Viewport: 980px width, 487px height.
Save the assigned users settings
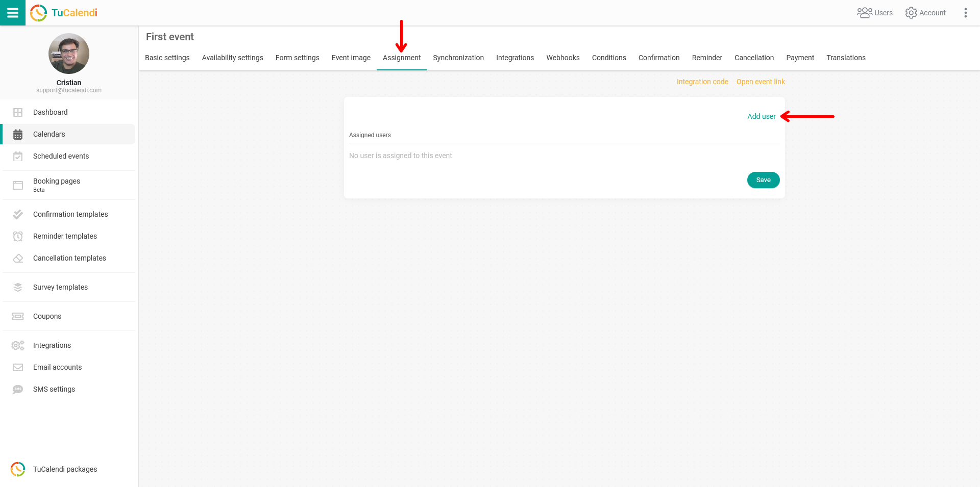pos(763,180)
